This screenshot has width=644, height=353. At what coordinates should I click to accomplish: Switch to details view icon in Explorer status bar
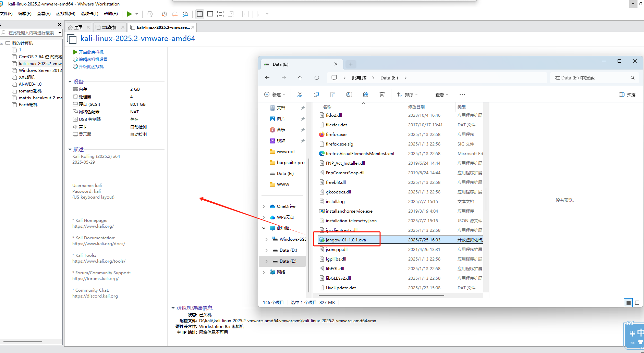(628, 303)
